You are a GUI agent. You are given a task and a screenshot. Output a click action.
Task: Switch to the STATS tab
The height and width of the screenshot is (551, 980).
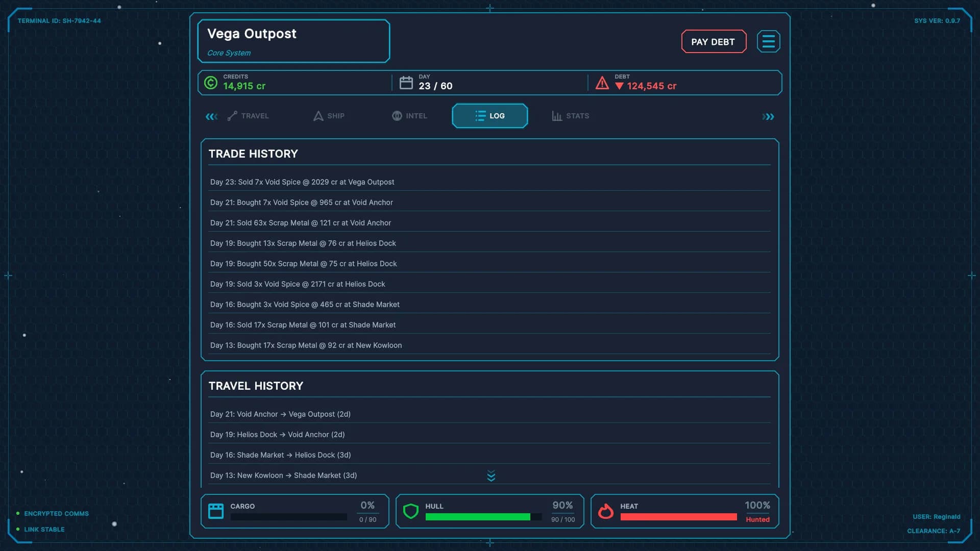click(x=571, y=116)
